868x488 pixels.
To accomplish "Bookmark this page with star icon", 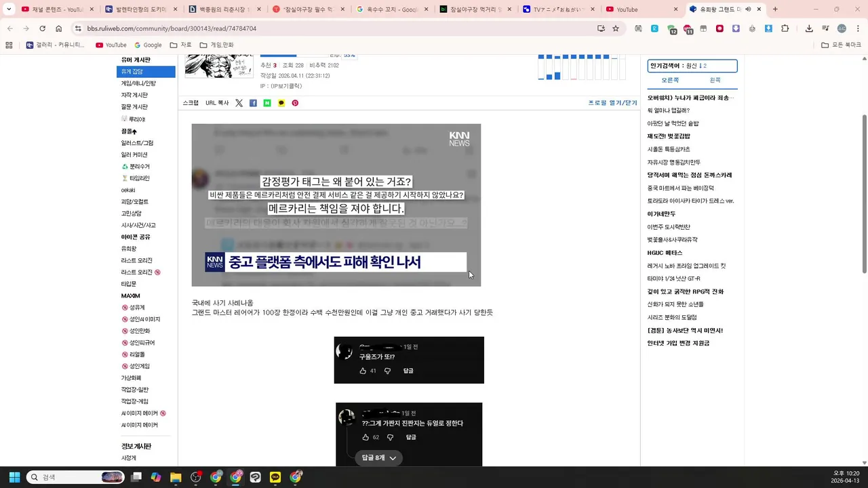I will click(616, 28).
